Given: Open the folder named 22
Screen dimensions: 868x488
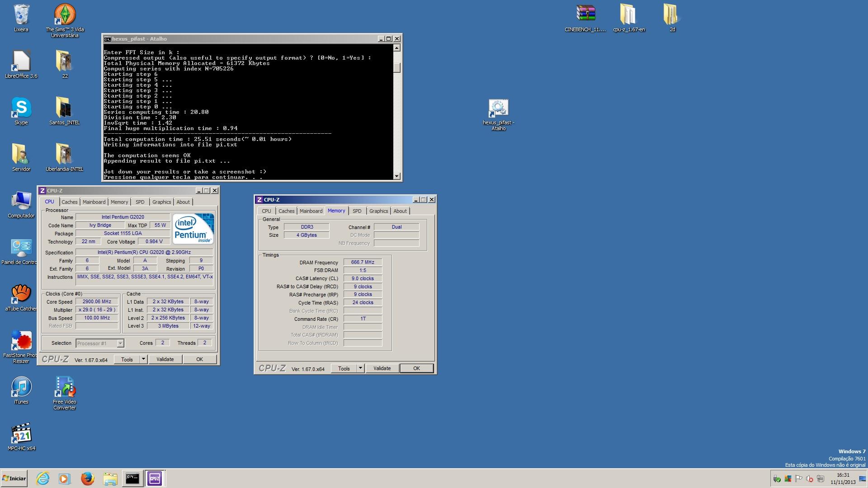Looking at the screenshot, I should pyautogui.click(x=65, y=64).
